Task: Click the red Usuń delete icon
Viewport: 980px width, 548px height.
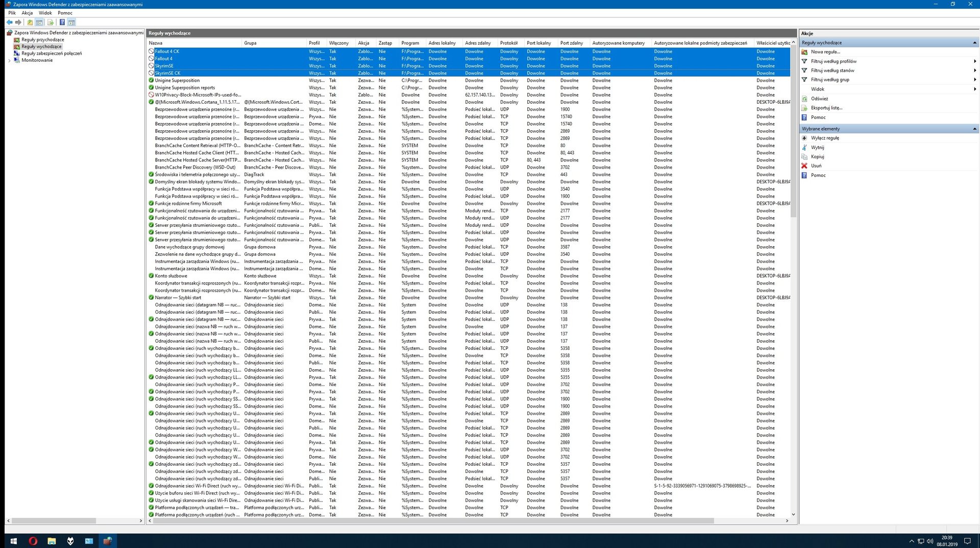Action: (804, 166)
